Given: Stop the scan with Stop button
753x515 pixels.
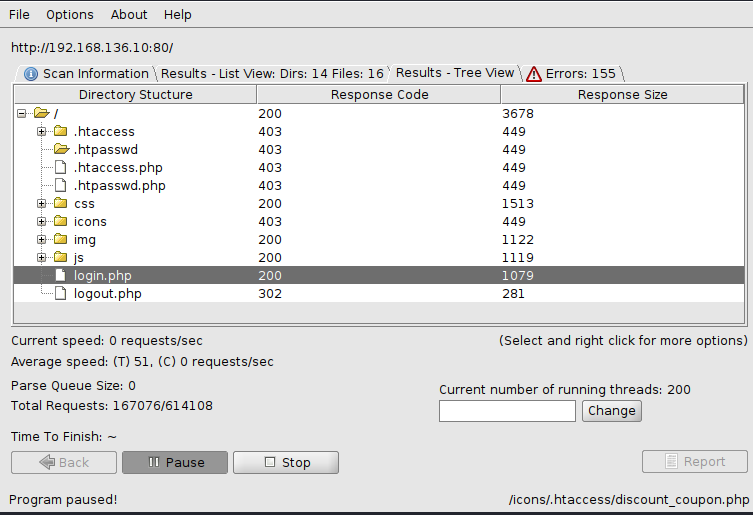Looking at the screenshot, I should point(286,463).
